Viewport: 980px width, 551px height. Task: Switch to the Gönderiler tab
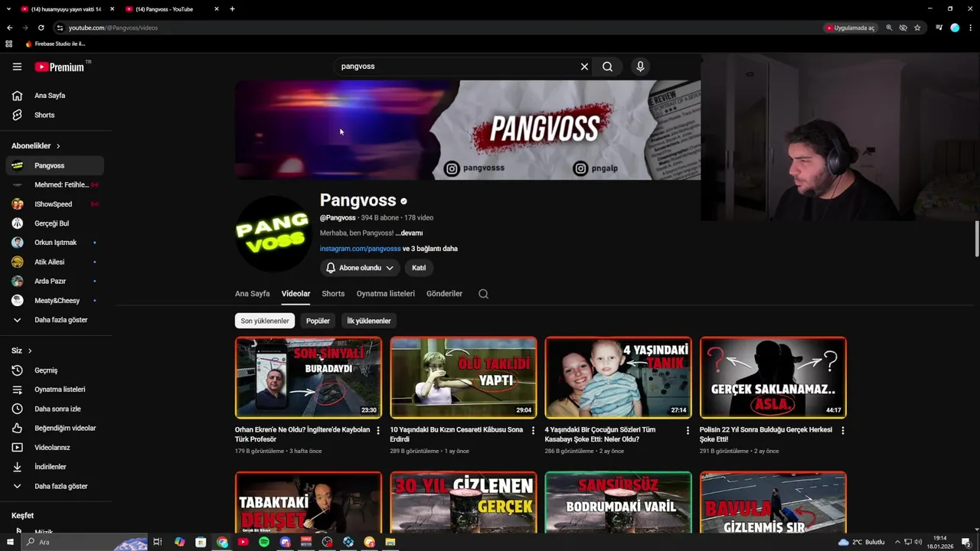(444, 294)
